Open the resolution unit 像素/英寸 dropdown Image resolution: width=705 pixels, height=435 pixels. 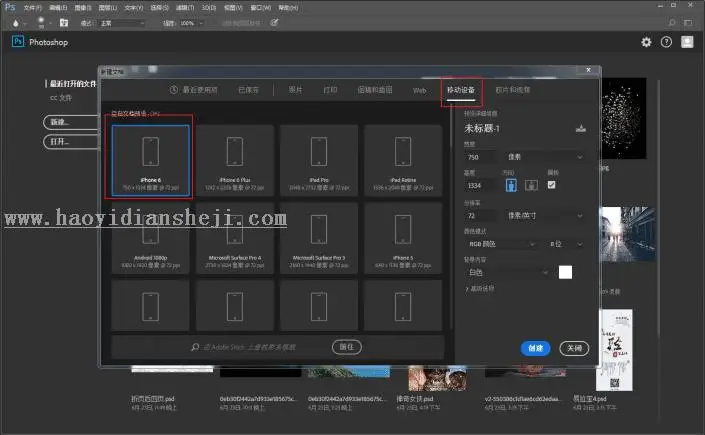click(544, 216)
